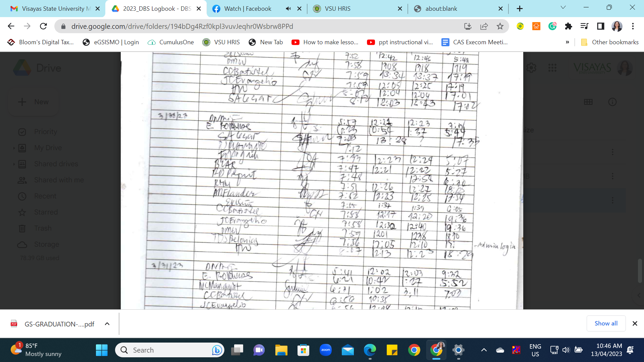
Task: Show hidden system tray icons
Action: [x=484, y=350]
